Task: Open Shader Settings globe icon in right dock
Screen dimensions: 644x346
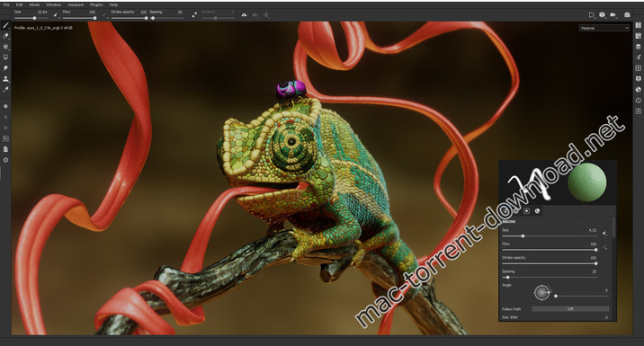Action: 639,90
